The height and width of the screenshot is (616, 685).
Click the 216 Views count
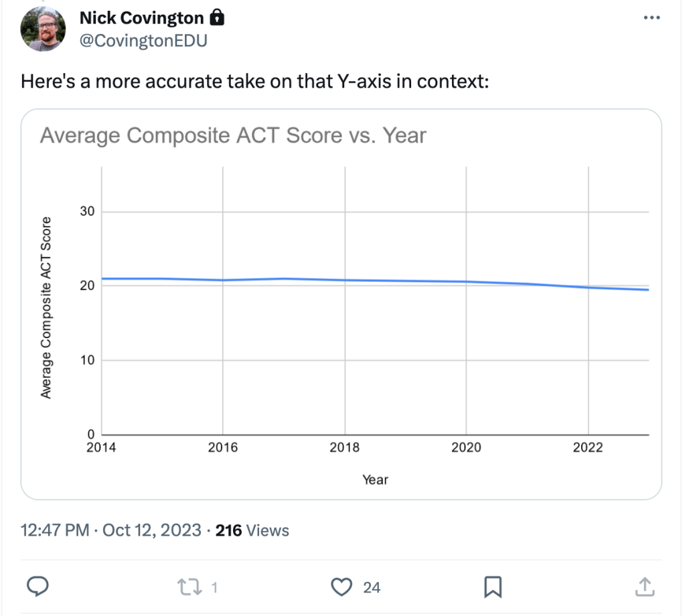(x=252, y=530)
